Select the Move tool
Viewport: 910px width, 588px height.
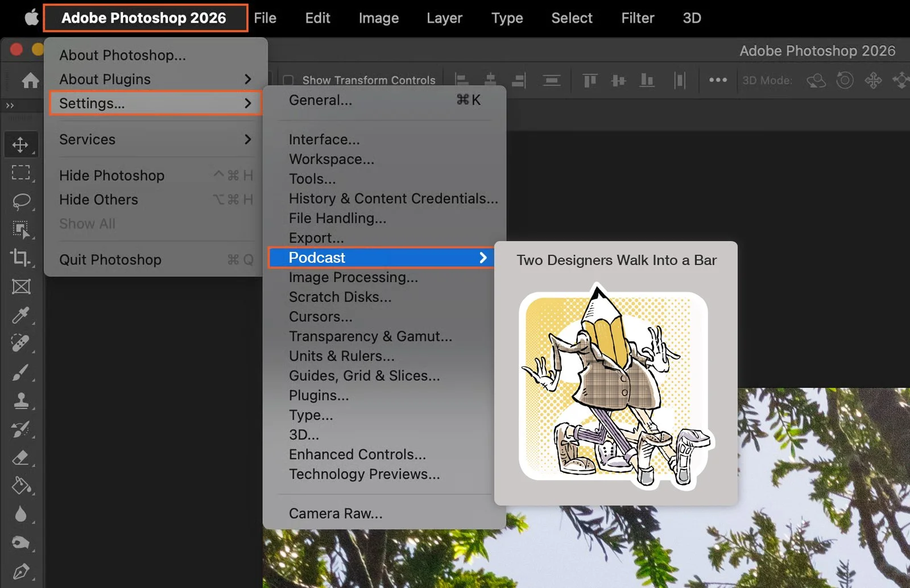[20, 144]
